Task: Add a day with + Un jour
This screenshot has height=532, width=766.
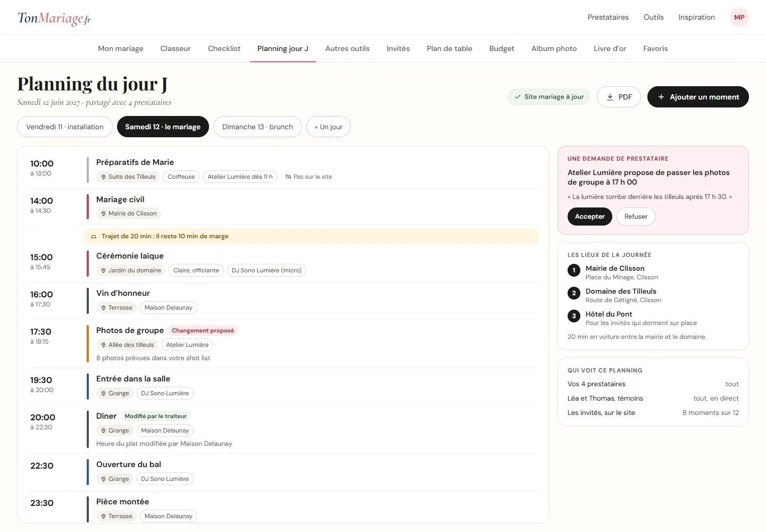Action: [x=328, y=127]
